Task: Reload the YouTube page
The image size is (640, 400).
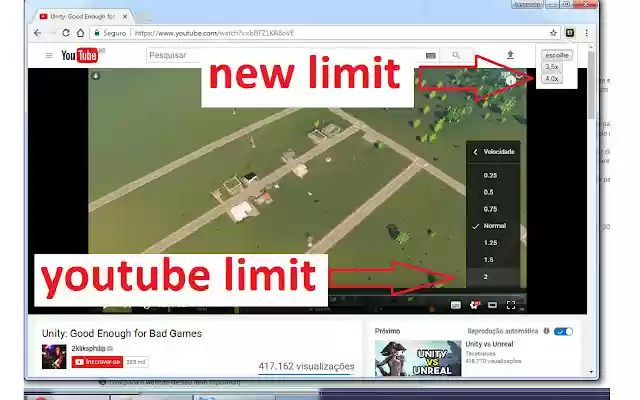Action: 66,33
